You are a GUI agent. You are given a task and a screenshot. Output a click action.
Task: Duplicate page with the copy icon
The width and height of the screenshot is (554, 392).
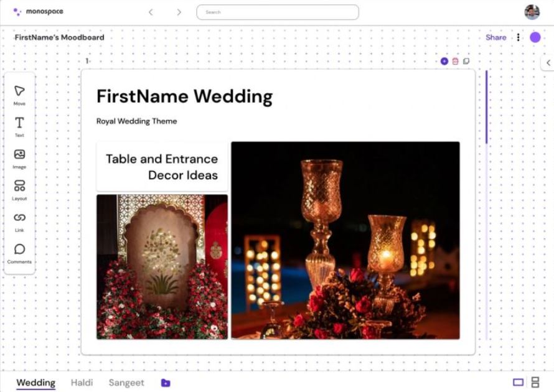(x=466, y=62)
